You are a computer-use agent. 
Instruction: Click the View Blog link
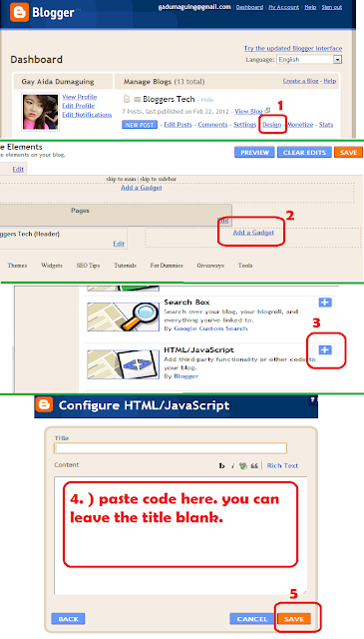point(248,111)
